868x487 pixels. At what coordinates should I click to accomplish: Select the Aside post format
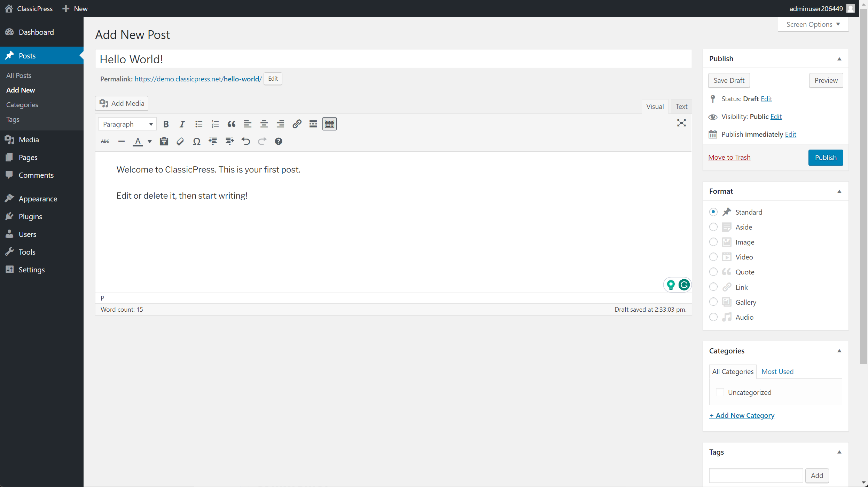coord(713,227)
